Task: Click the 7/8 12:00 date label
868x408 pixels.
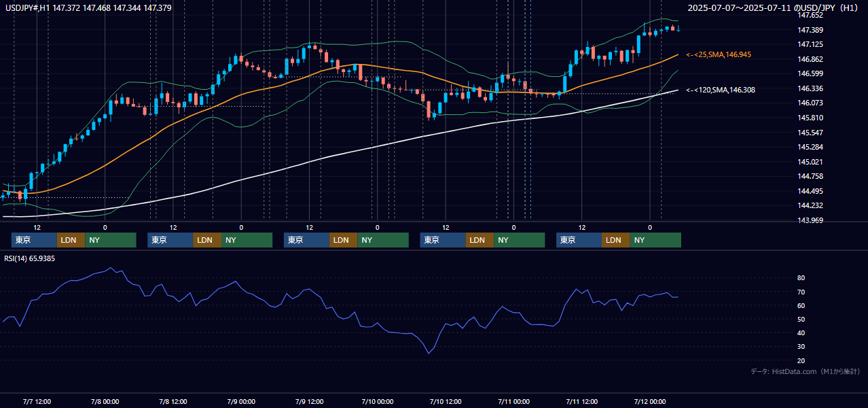Action: [x=173, y=401]
